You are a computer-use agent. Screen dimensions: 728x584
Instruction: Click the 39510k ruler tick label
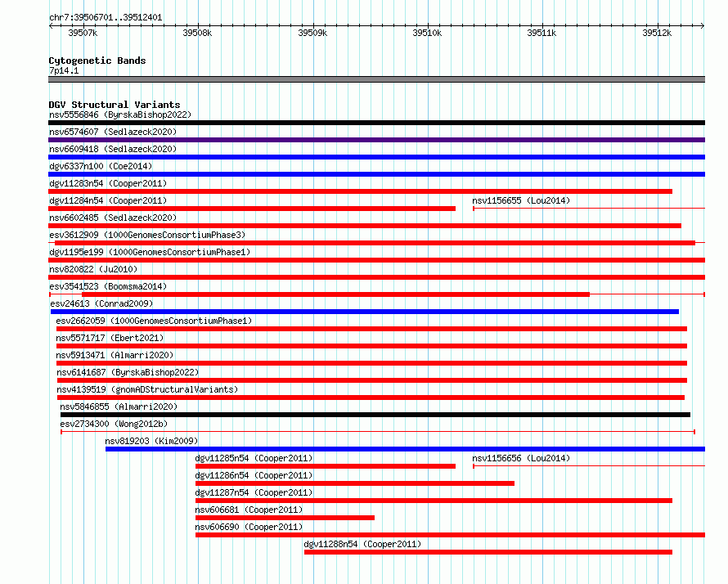tap(427, 33)
